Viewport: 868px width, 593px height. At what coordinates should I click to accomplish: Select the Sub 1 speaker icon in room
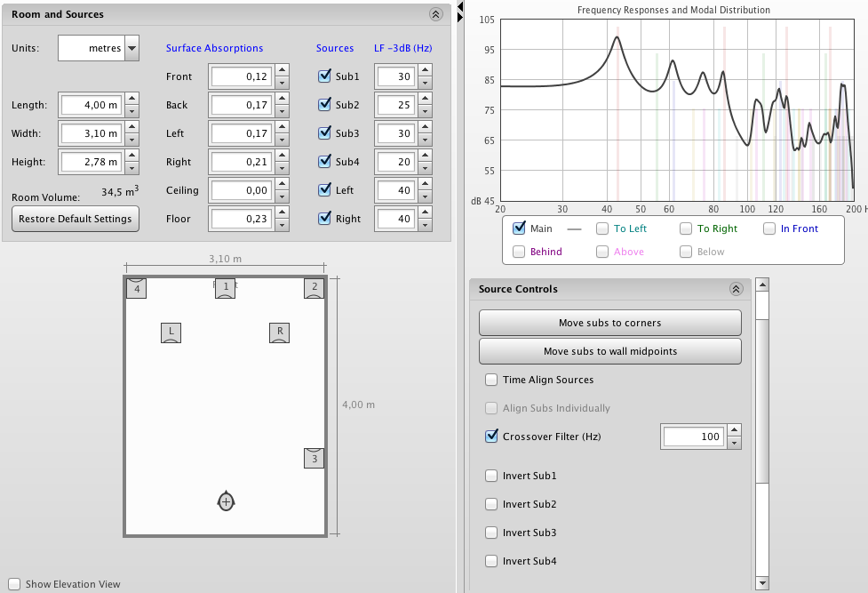(226, 288)
